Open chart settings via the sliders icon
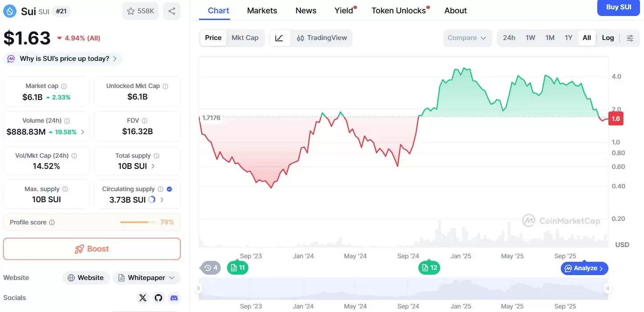This screenshot has width=644, height=312. click(x=630, y=38)
